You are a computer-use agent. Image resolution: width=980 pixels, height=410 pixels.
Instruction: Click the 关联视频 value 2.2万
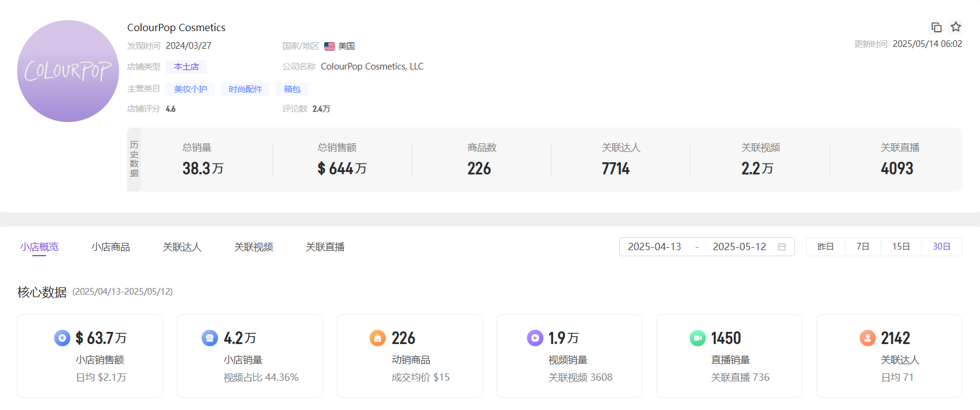pyautogui.click(x=757, y=168)
